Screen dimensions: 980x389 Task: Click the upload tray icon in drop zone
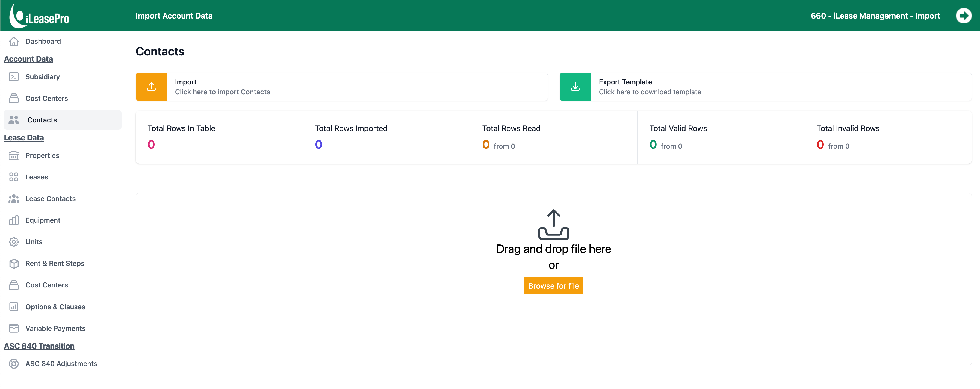point(554,225)
